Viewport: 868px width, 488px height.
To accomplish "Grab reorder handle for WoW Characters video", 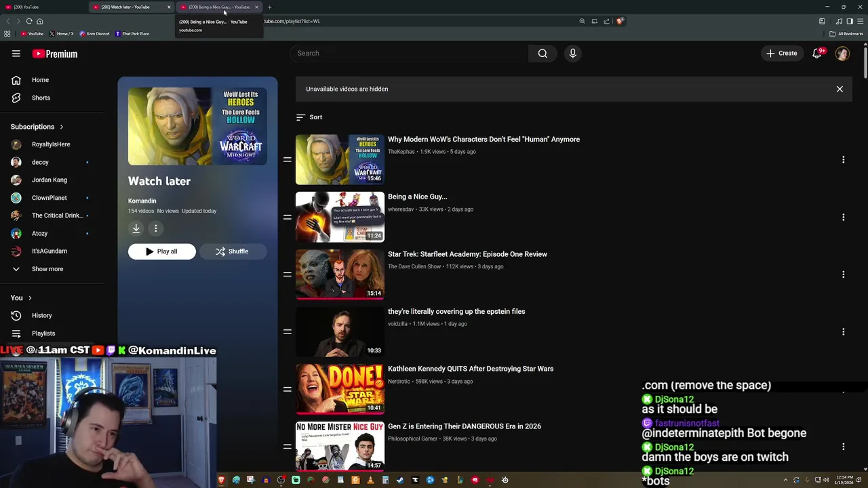I will tap(288, 160).
